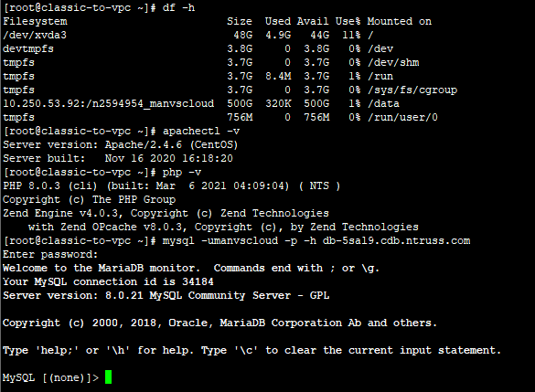
Task: Select the /dev/xvda3 filesystem entry
Action: click(x=35, y=35)
